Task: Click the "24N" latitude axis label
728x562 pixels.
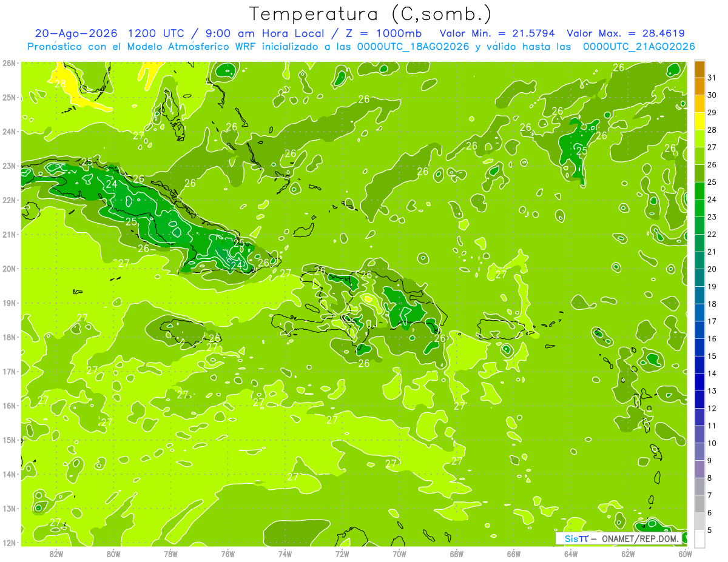Action: coord(9,132)
